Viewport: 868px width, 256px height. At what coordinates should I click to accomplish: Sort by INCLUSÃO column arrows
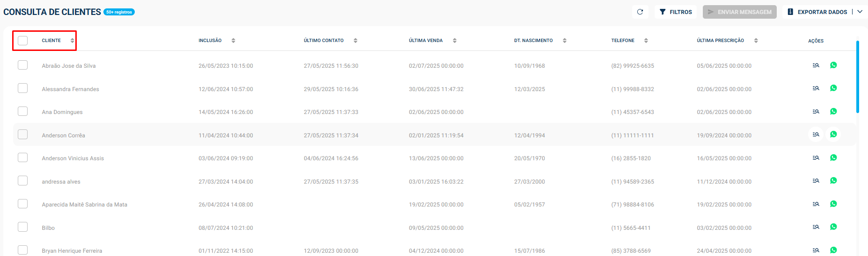[x=233, y=41]
